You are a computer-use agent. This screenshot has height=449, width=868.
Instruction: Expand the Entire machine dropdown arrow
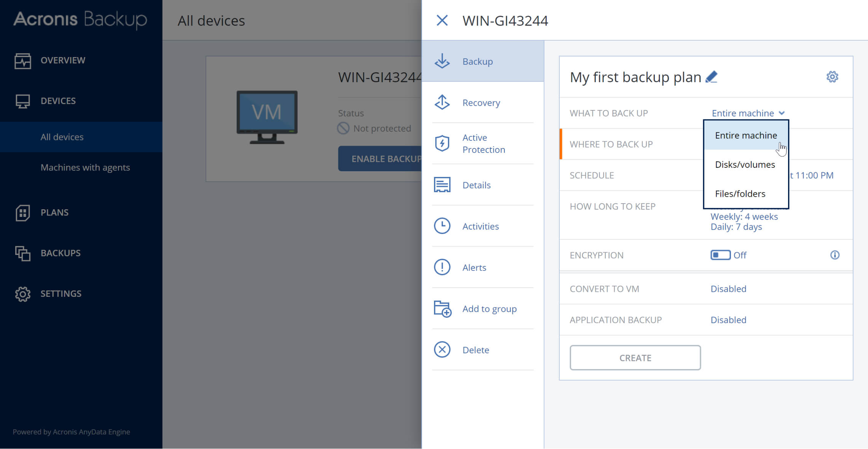click(x=782, y=113)
